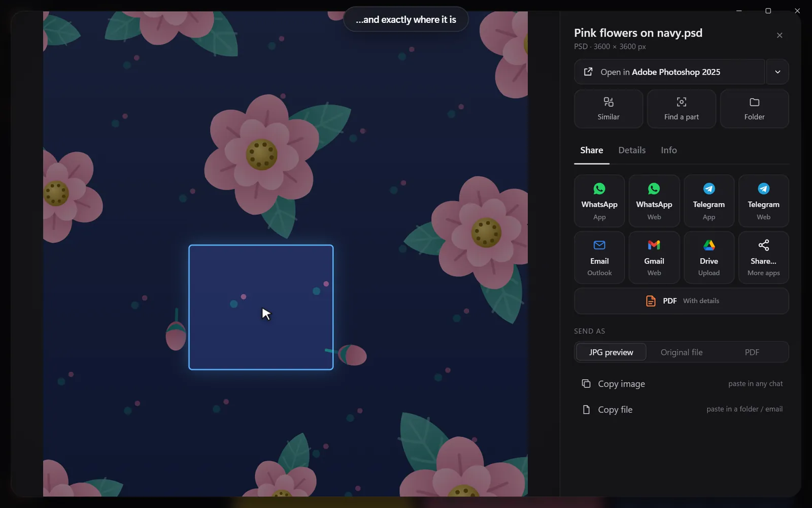The image size is (812, 508).
Task: Click the Find a part button
Action: 682,109
